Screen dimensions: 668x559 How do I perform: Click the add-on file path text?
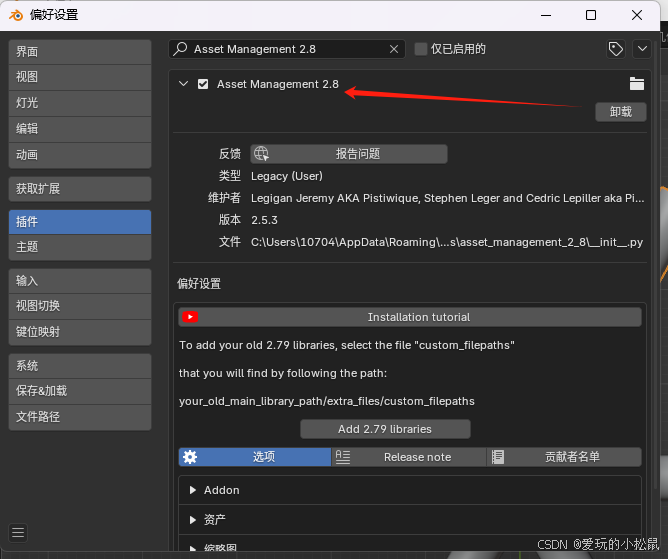tap(447, 242)
